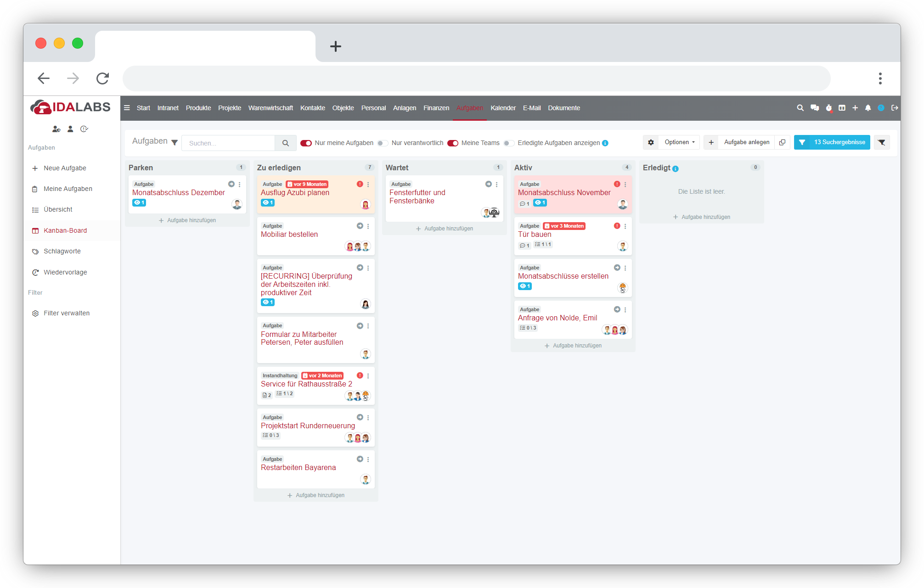The height and width of the screenshot is (588, 924).
Task: Click into the Suchen search field
Action: (228, 143)
